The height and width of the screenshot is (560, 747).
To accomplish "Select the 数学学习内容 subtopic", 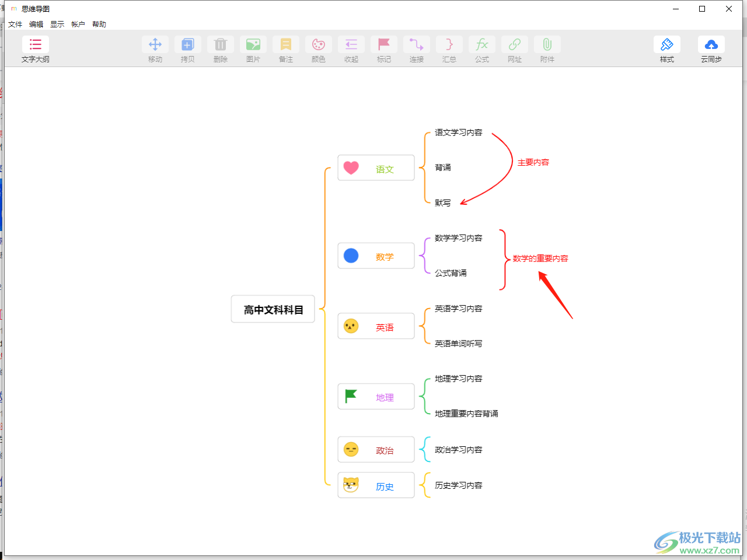I will point(459,238).
